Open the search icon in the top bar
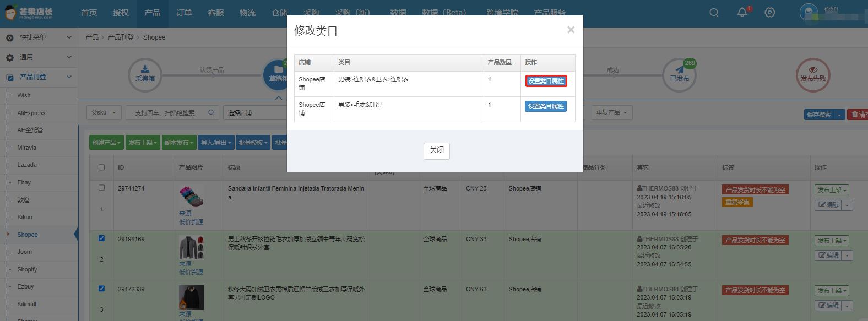The height and width of the screenshot is (321, 868). (714, 13)
